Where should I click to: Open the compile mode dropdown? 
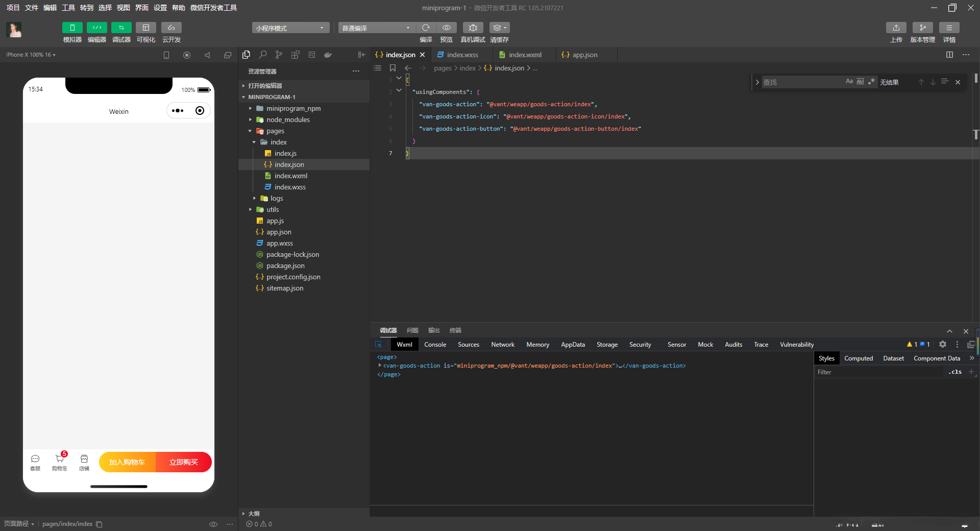click(x=376, y=28)
